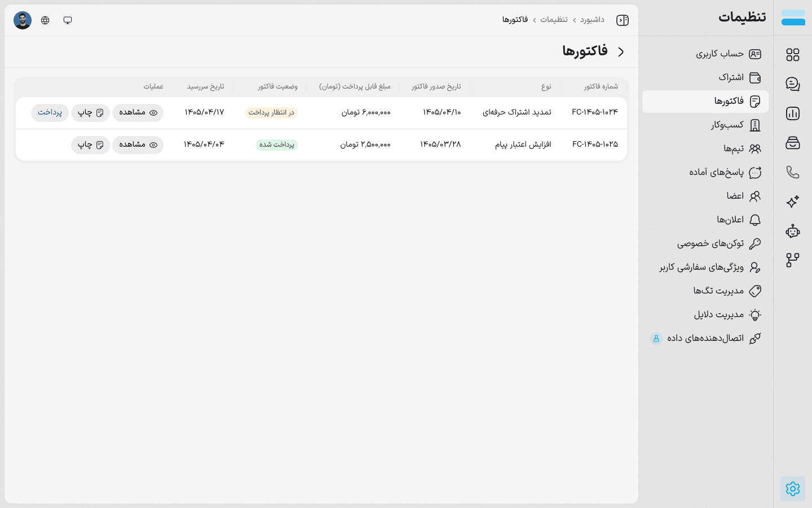This screenshot has width=812, height=508.
Task: Click the تاریخ سررسید column header
Action: 205,86
